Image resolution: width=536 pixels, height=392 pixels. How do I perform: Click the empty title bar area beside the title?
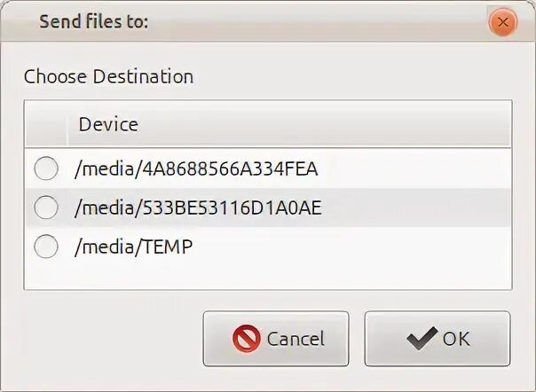click(311, 22)
